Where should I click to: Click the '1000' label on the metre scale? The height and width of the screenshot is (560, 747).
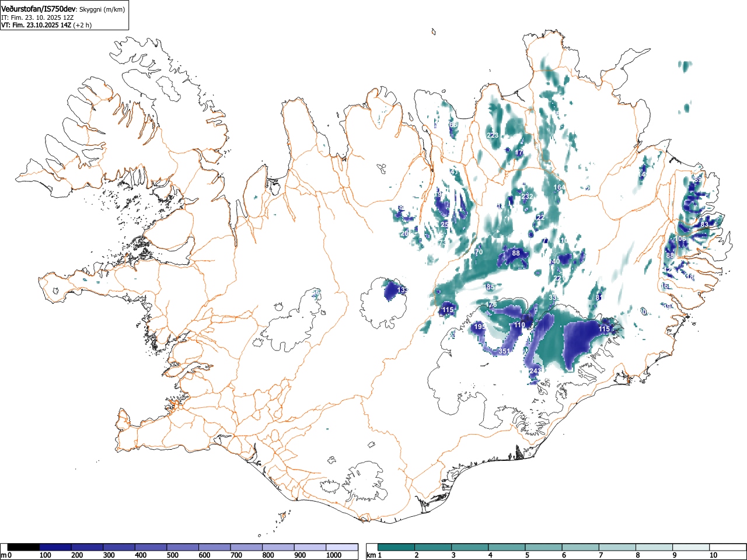tap(334, 555)
